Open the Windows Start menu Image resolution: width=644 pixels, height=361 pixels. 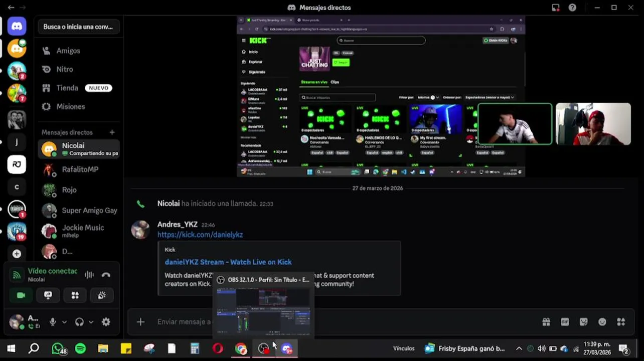tap(11, 348)
